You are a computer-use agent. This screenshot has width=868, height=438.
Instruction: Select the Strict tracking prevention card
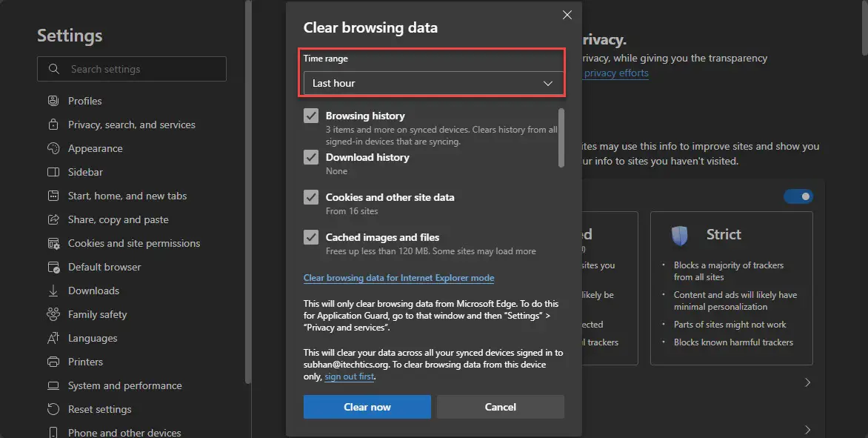coord(731,288)
